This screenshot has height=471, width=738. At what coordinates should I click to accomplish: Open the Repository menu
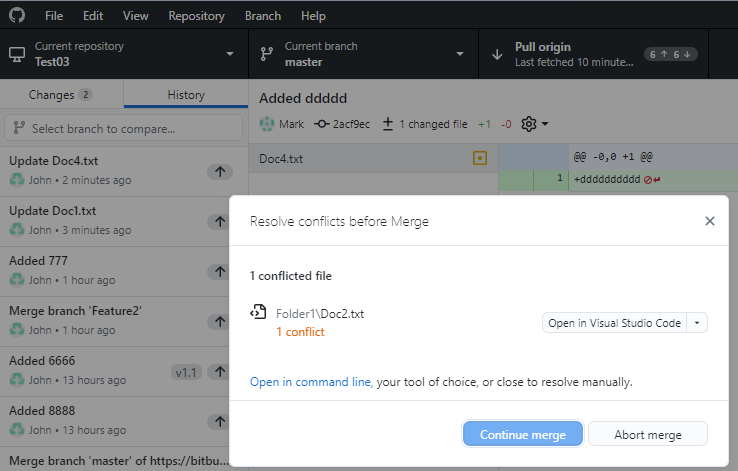point(196,16)
